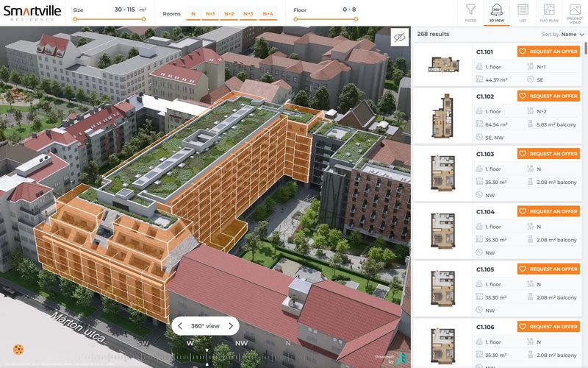Open the C1.104 floor plan thumbnail

(x=443, y=231)
